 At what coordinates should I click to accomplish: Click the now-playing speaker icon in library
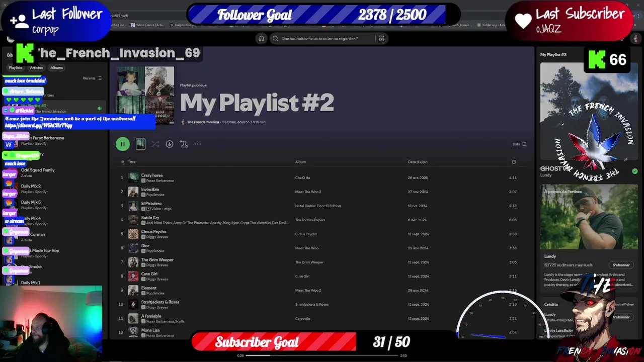[100, 108]
